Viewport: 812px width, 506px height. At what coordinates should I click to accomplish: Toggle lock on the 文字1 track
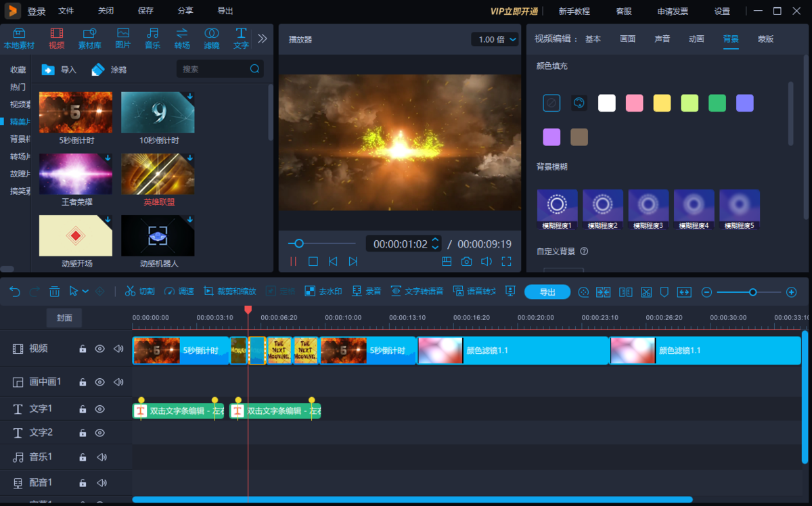pos(83,409)
